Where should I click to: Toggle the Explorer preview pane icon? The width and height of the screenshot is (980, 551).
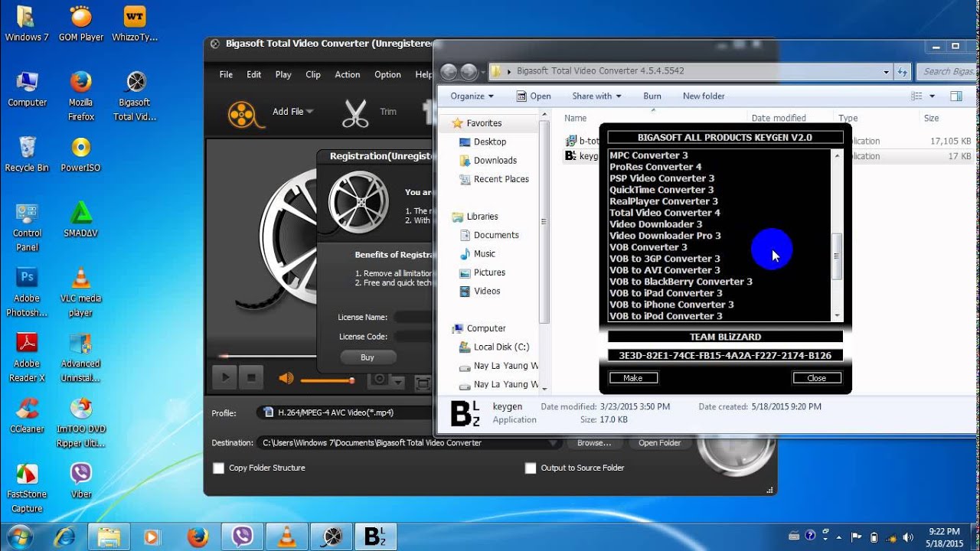click(x=956, y=96)
